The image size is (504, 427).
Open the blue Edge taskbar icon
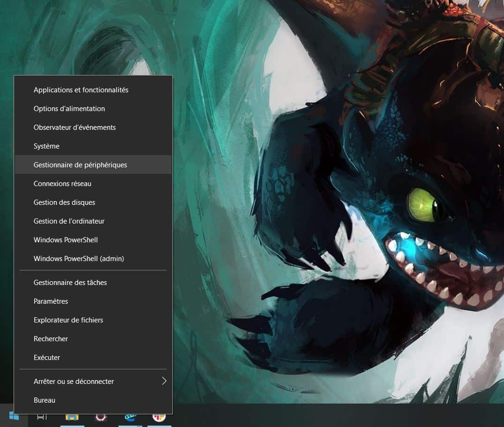130,417
